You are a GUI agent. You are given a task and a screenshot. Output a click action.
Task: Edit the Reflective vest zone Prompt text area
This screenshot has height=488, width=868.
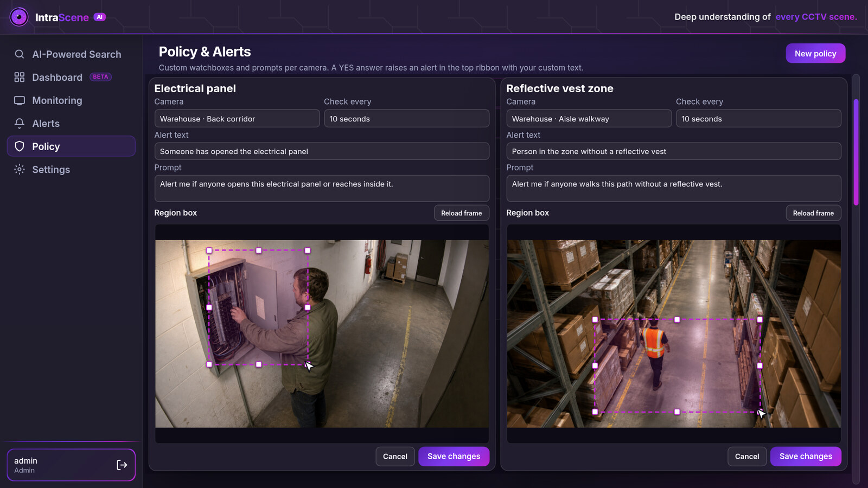tap(674, 188)
